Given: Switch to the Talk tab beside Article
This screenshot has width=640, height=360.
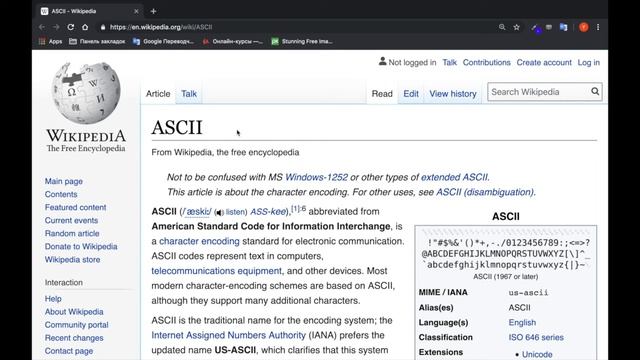Looking at the screenshot, I should click(189, 93).
